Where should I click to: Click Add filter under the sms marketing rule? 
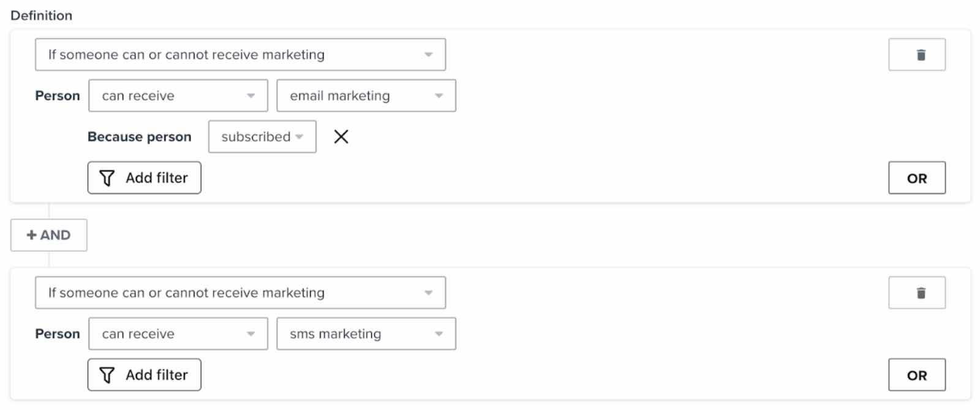(144, 375)
